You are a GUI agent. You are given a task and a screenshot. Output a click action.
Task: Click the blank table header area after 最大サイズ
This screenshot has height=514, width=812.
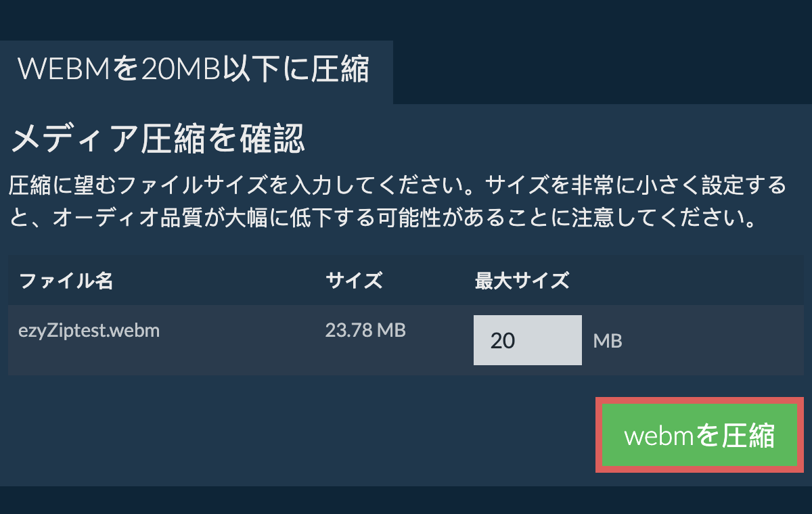[687, 280]
